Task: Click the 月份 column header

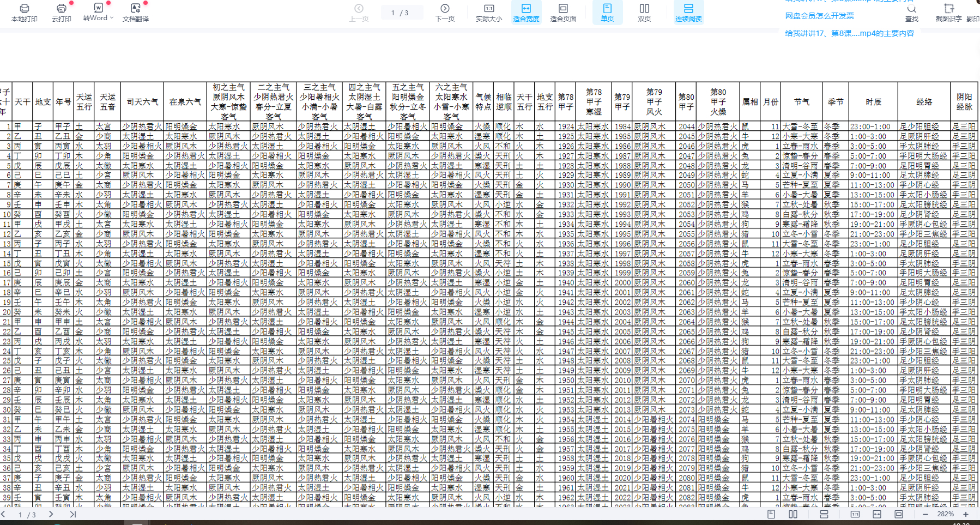Action: [771, 102]
